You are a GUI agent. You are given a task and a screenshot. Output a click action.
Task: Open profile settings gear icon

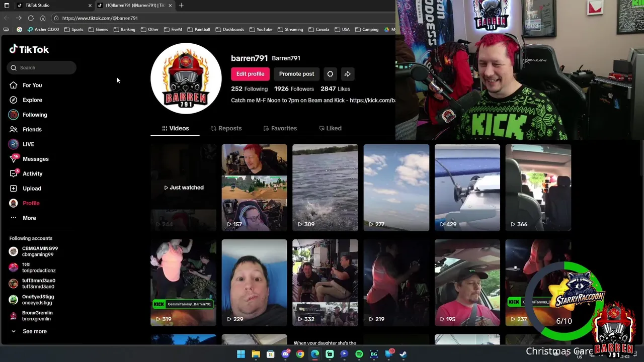tap(330, 74)
